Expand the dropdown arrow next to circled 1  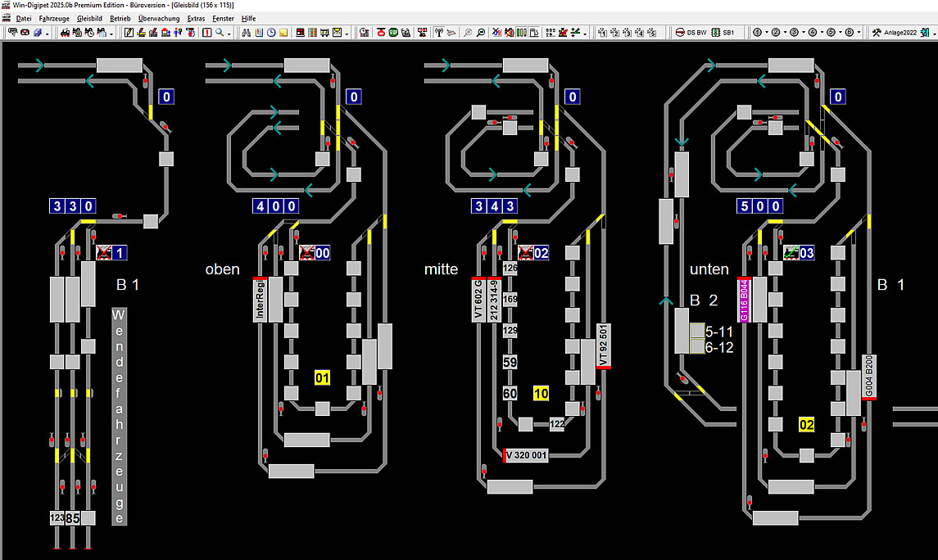[766, 33]
